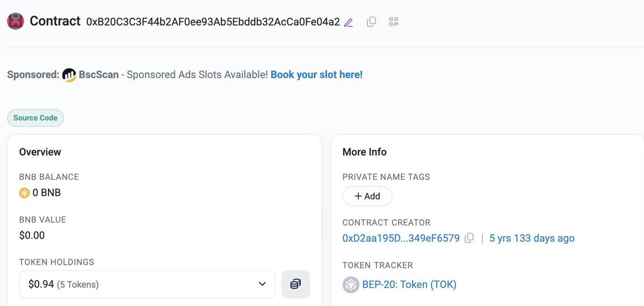
Task: Open the 'Book your slot here!' link
Action: click(x=316, y=75)
